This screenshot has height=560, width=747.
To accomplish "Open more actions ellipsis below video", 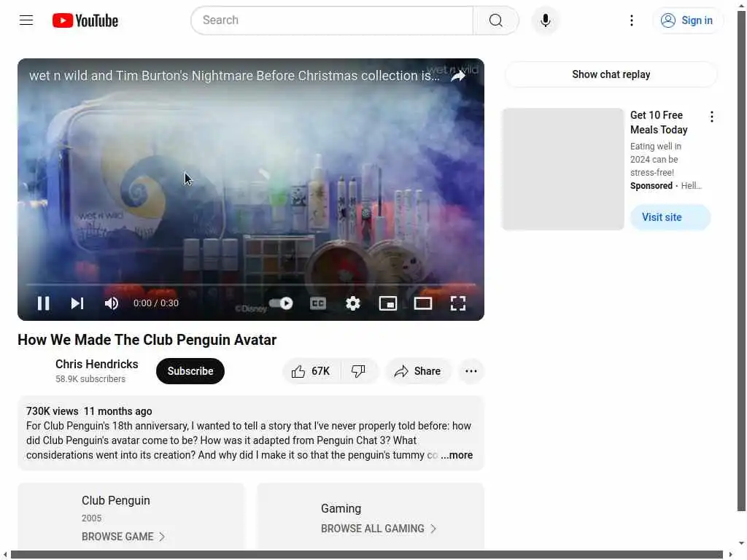I will [471, 371].
